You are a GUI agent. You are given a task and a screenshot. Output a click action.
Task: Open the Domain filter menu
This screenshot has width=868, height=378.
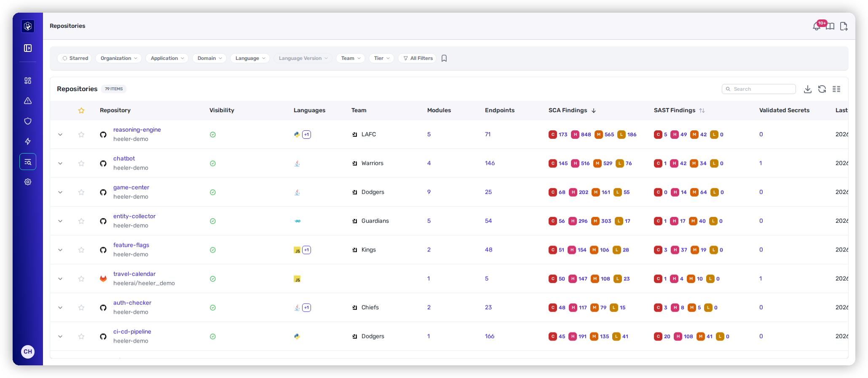[x=209, y=58]
